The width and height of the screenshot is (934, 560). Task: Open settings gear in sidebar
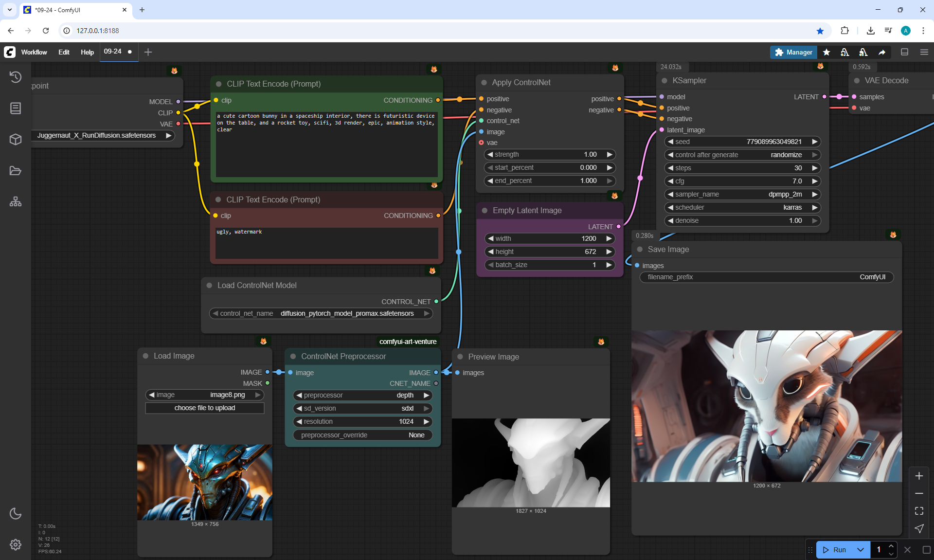click(16, 544)
